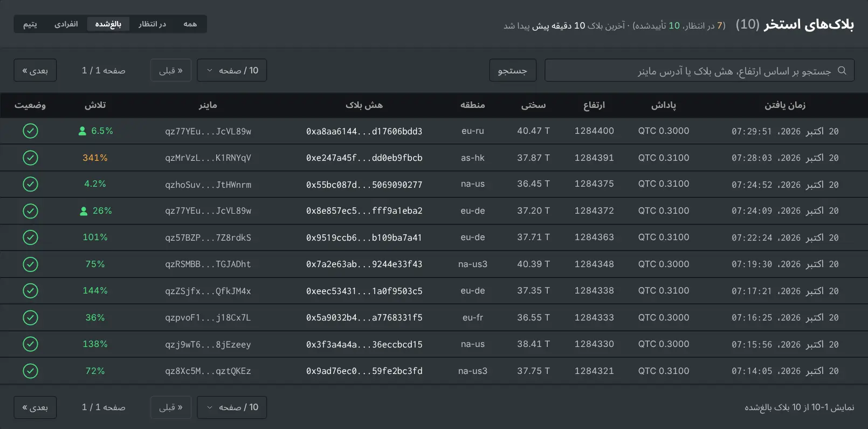Image resolution: width=868 pixels, height=429 pixels.
Task: Open the bottom 10 per page dropdown
Action: coord(232,407)
